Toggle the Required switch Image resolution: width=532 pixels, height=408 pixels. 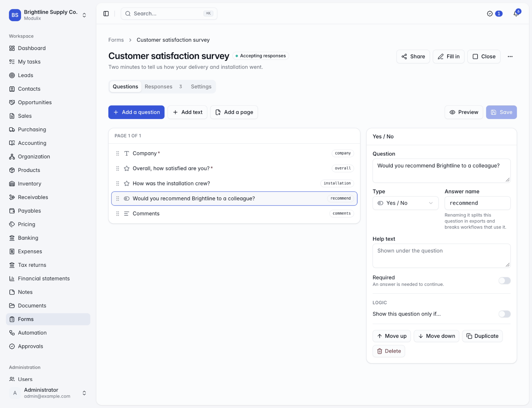tap(504, 281)
